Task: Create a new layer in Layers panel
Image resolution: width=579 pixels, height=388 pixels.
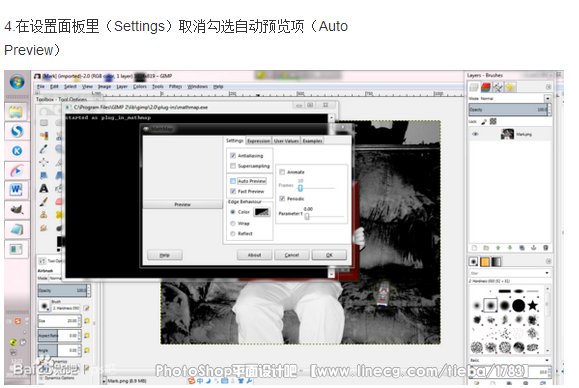Action: point(474,248)
